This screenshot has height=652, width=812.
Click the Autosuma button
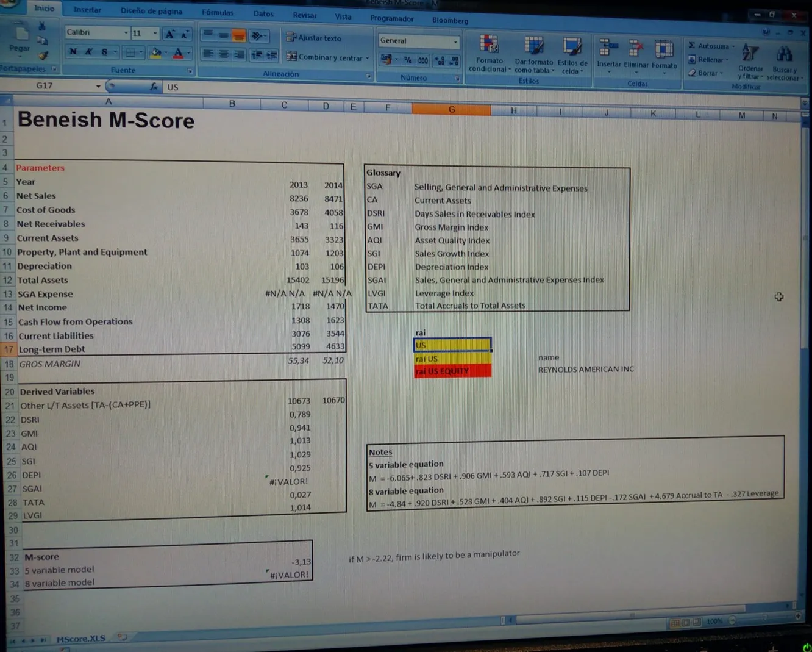point(711,46)
